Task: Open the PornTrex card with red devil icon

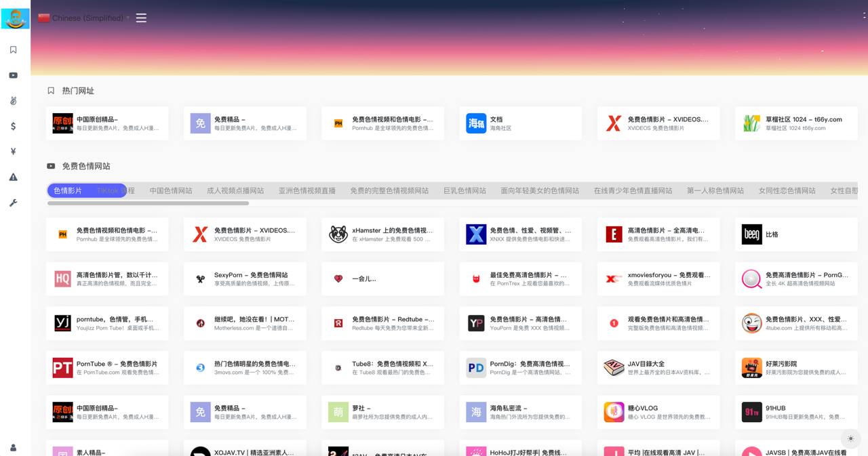Action: tap(521, 279)
